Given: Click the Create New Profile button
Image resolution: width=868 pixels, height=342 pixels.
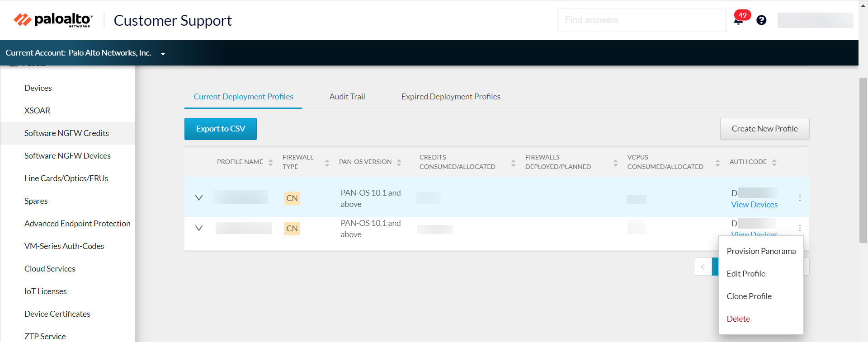Looking at the screenshot, I should click(764, 129).
